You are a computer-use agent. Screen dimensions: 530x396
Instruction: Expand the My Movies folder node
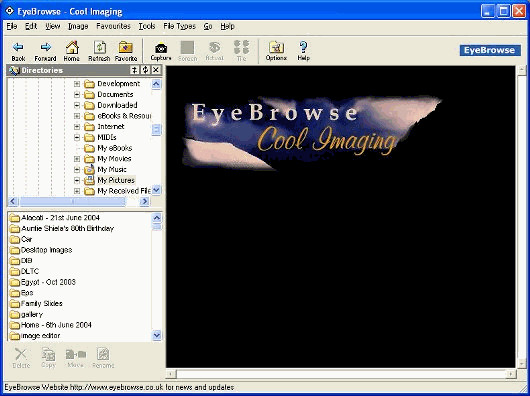(x=77, y=159)
